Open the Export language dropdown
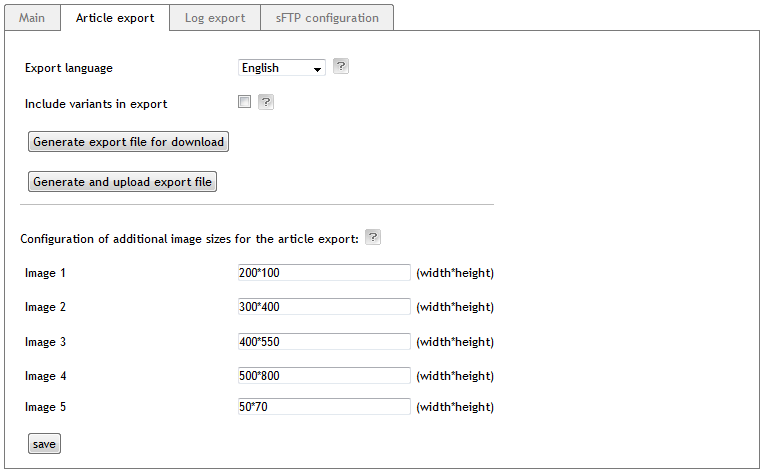Screen dimensions: 766x471 pyautogui.click(x=282, y=68)
